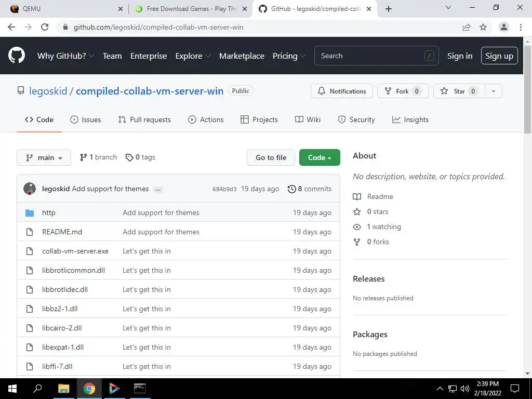532x399 pixels.
Task: Switch to the Insights tab
Action: (410, 119)
